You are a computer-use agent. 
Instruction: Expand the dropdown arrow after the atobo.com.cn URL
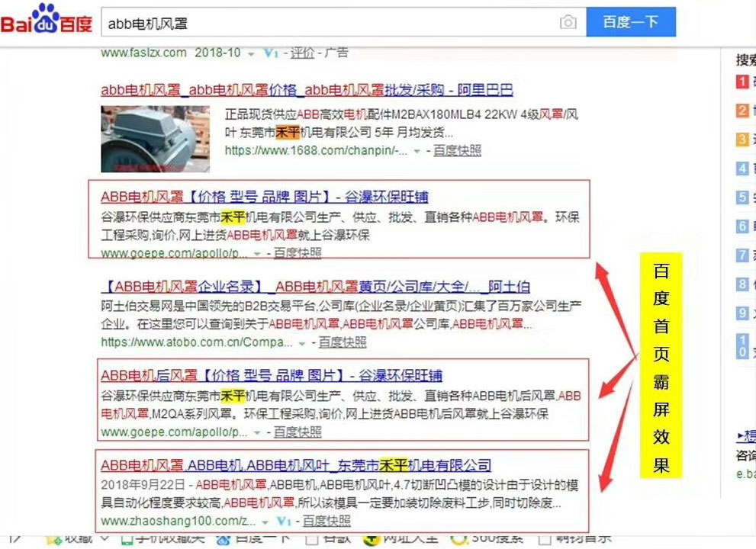[303, 343]
